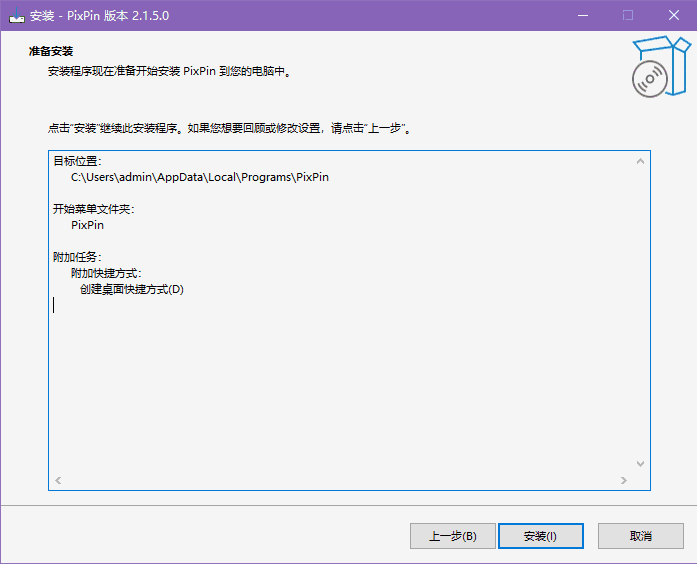Click the scroll left arrow in summary box

58,480
